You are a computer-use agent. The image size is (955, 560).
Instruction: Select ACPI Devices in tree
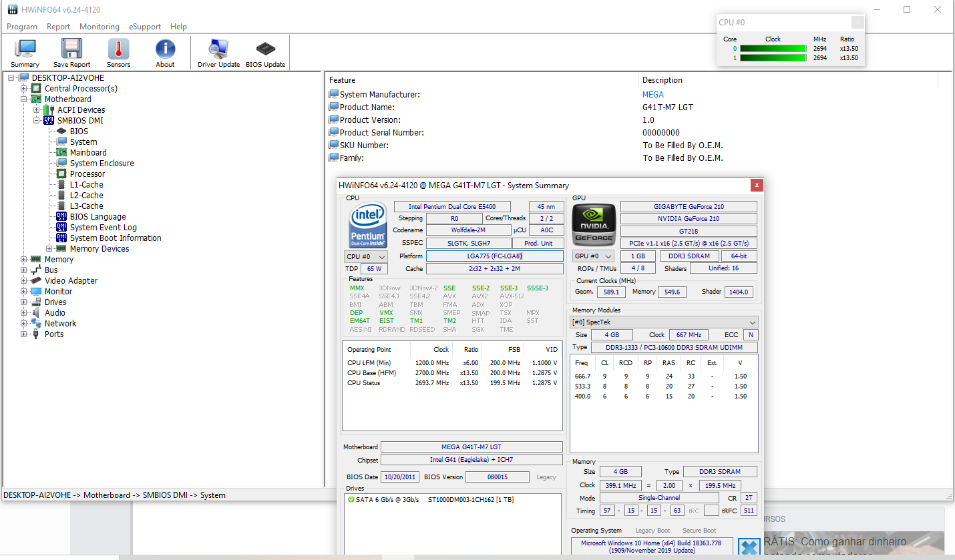81,109
